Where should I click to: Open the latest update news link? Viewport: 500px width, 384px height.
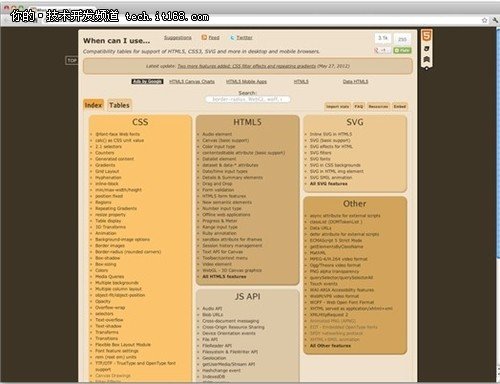pos(246,66)
